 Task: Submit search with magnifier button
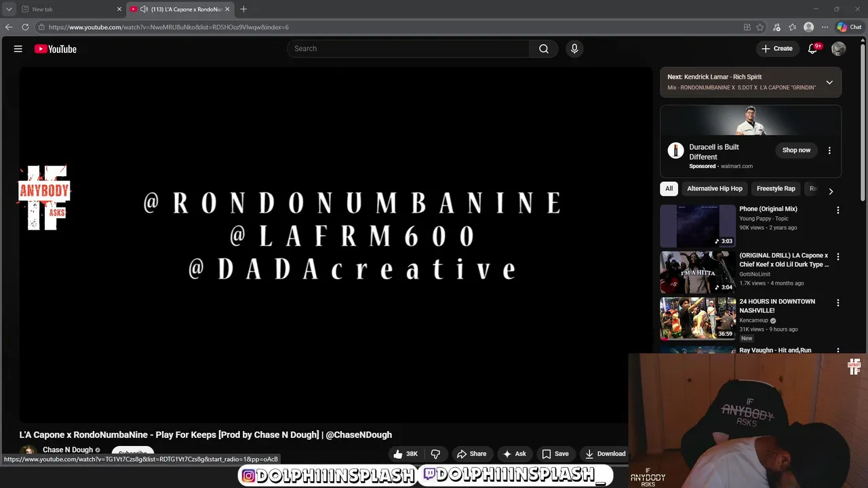click(544, 49)
